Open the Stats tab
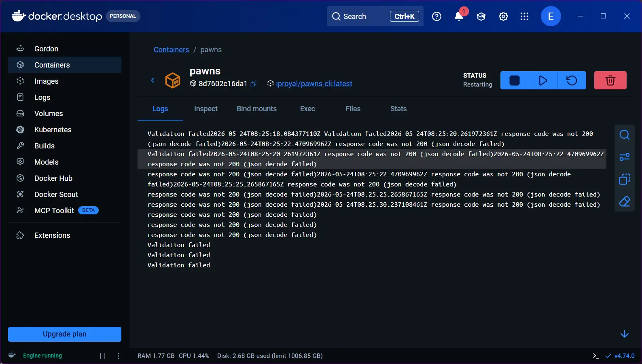 398,109
